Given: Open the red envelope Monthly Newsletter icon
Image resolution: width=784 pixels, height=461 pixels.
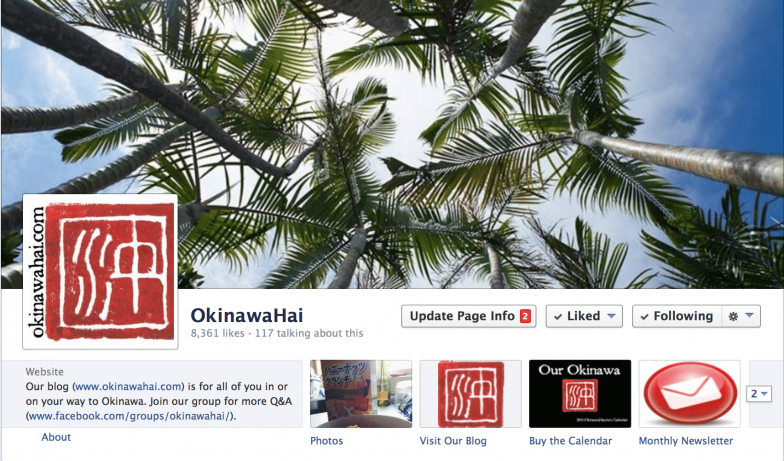Looking at the screenshot, I should (x=690, y=394).
